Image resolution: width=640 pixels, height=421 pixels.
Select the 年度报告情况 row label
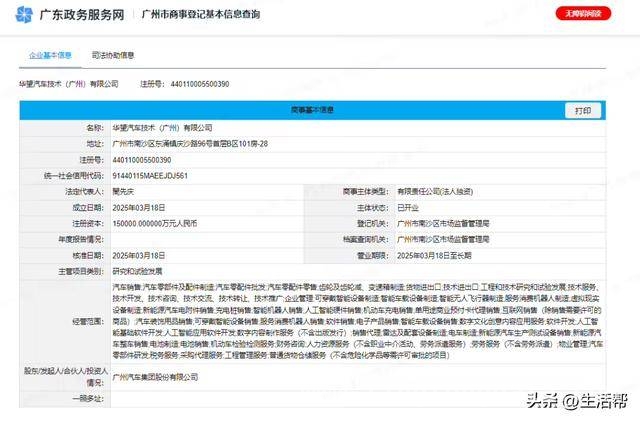(x=81, y=239)
